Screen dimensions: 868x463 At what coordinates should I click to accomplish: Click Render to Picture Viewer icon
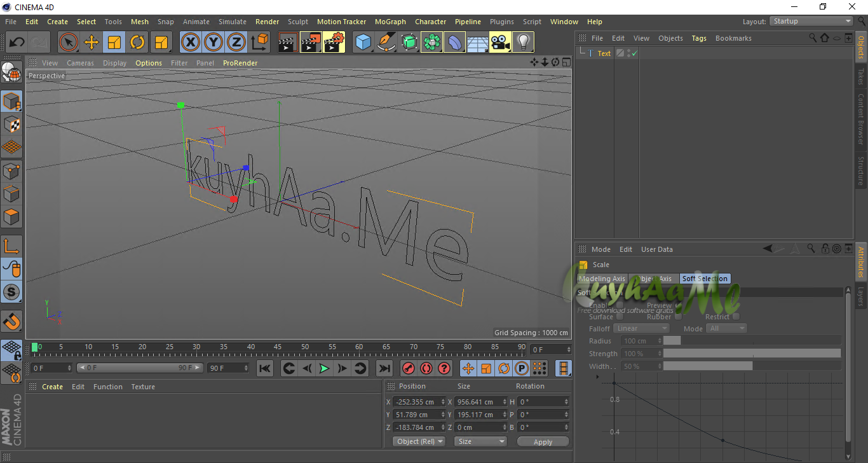pos(311,43)
